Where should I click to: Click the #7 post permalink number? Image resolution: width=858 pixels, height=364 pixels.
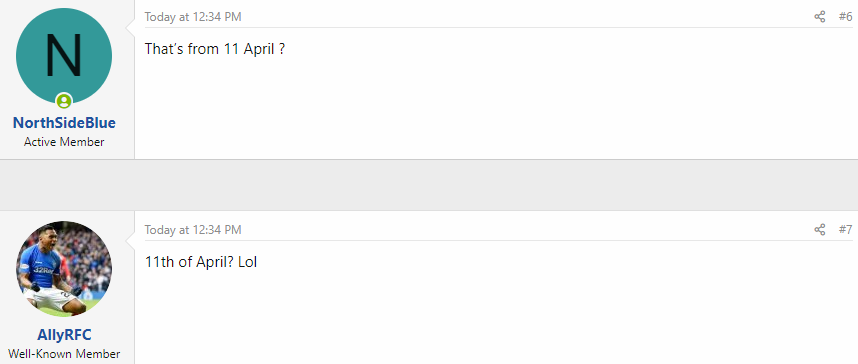tap(845, 230)
